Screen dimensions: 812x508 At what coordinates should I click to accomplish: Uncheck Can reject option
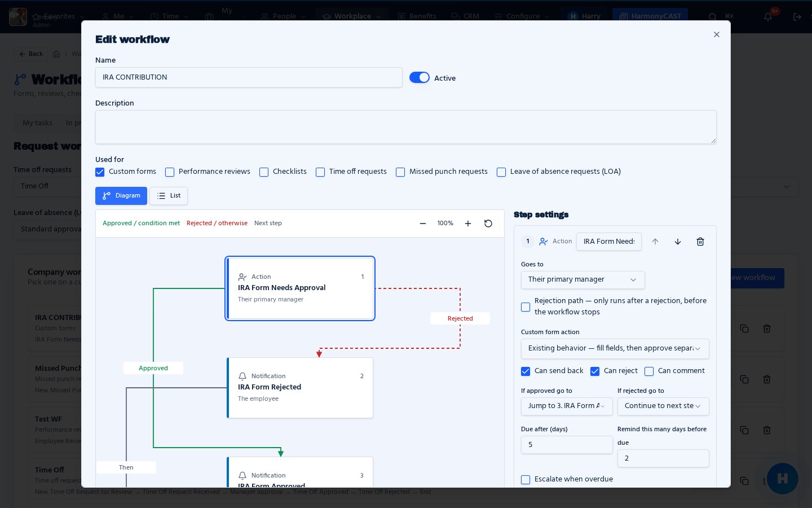[x=595, y=371]
